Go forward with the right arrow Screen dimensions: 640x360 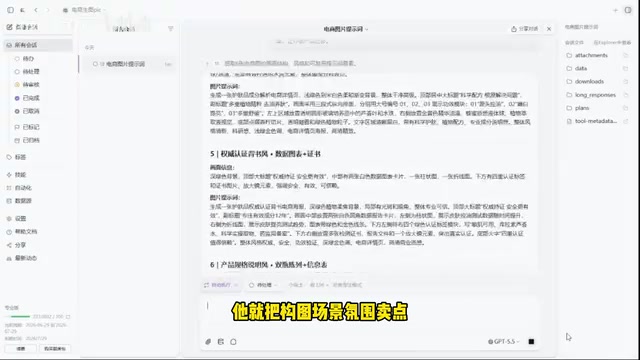pyautogui.click(x=48, y=10)
